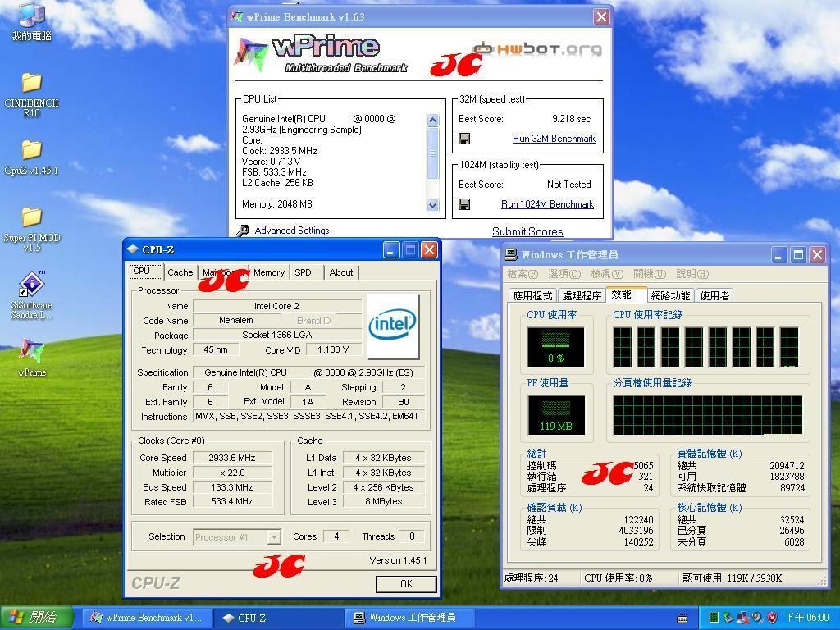Open the My Computer desktop icon
Image resolution: width=840 pixels, height=630 pixels.
pyautogui.click(x=31, y=16)
